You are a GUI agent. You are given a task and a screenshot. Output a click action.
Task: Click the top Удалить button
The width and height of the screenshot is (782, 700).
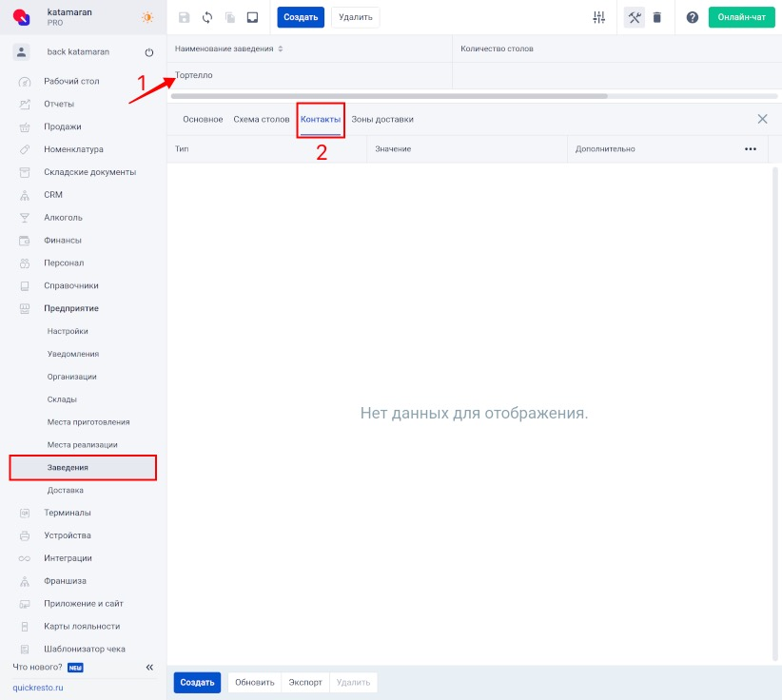(355, 17)
